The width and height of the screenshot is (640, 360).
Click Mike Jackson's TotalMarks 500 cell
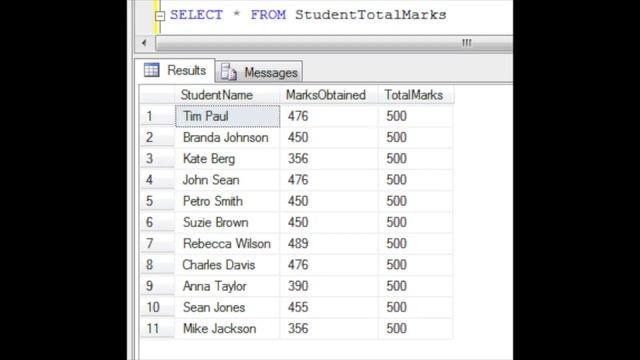pyautogui.click(x=416, y=329)
